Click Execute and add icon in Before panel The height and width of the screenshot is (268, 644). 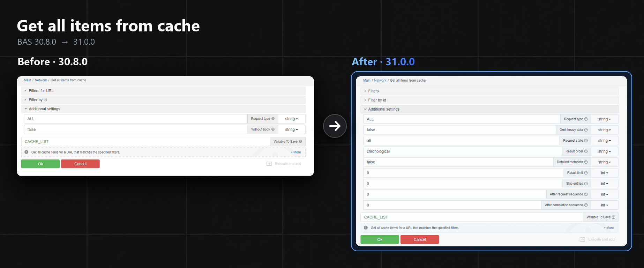[269, 164]
